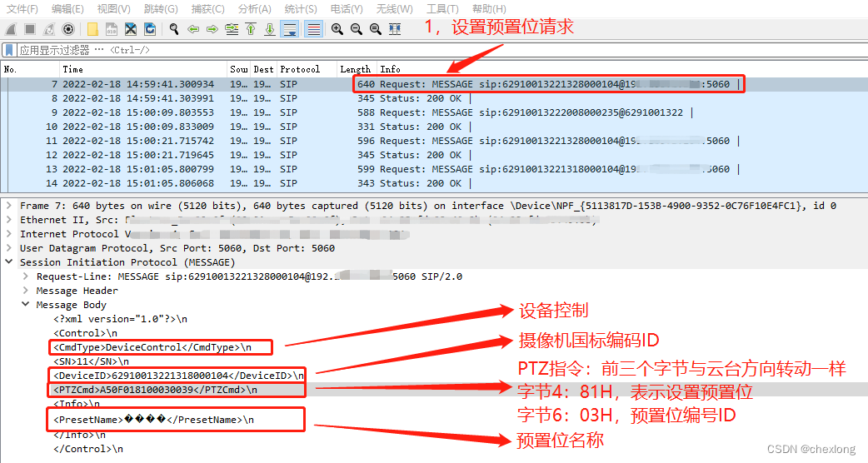Image resolution: width=868 pixels, height=463 pixels.
Task: Expand the Internet Protocol row
Action: (x=9, y=233)
